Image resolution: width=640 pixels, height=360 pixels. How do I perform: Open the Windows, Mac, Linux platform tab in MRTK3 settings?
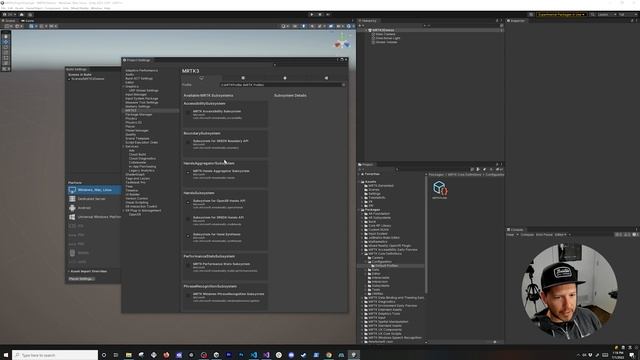pos(202,78)
